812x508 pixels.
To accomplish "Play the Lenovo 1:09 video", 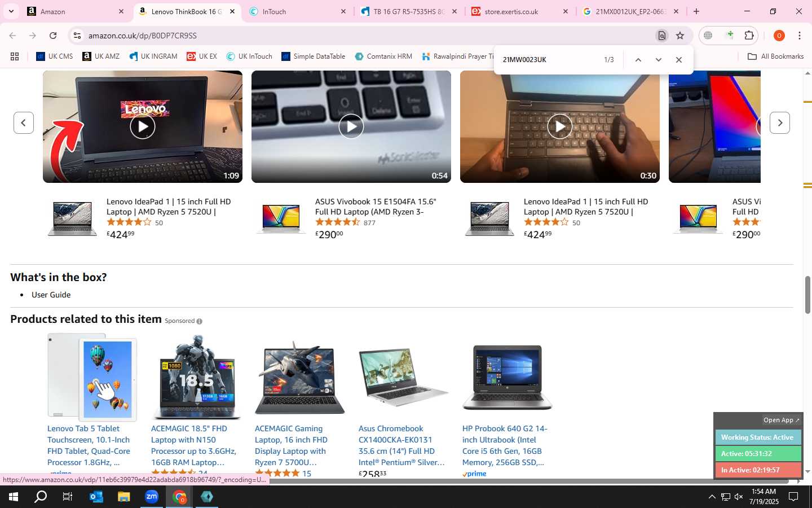I will 143,126.
